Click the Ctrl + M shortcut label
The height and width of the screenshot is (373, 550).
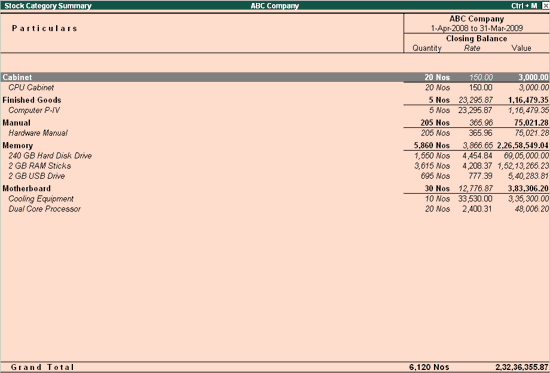pyautogui.click(x=524, y=6)
